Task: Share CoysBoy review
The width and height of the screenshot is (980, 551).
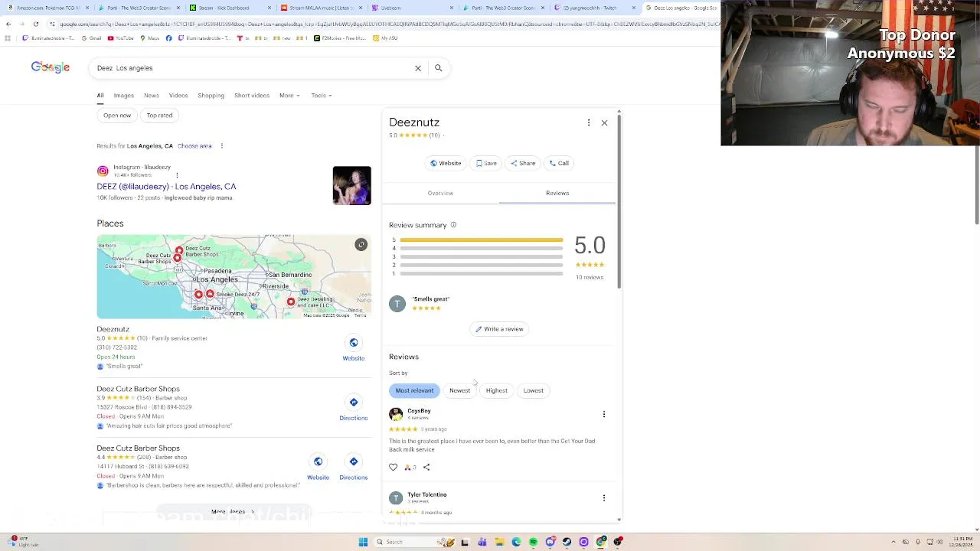Action: click(426, 467)
